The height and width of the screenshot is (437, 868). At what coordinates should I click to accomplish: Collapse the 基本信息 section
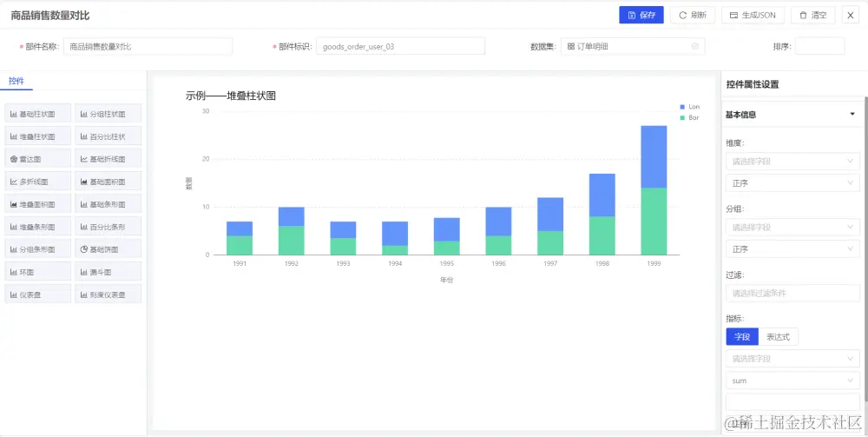pos(852,115)
